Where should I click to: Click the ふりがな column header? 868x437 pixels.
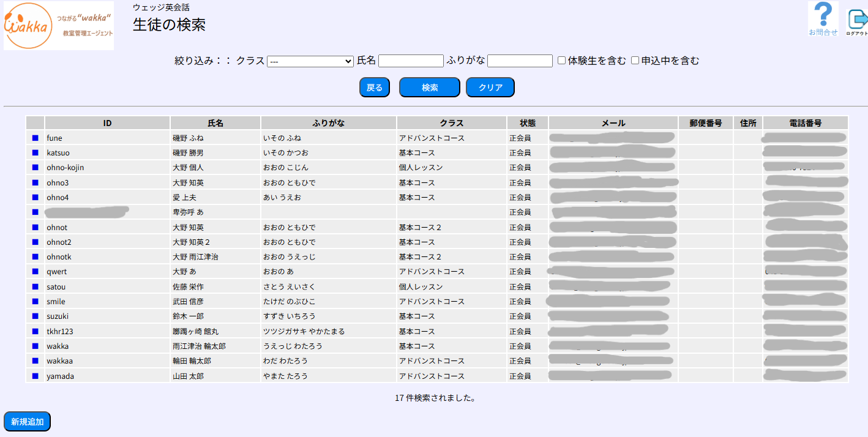click(x=329, y=123)
